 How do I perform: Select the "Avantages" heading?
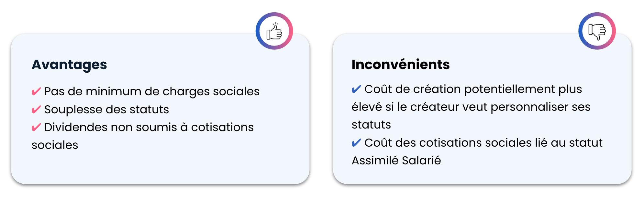(69, 65)
